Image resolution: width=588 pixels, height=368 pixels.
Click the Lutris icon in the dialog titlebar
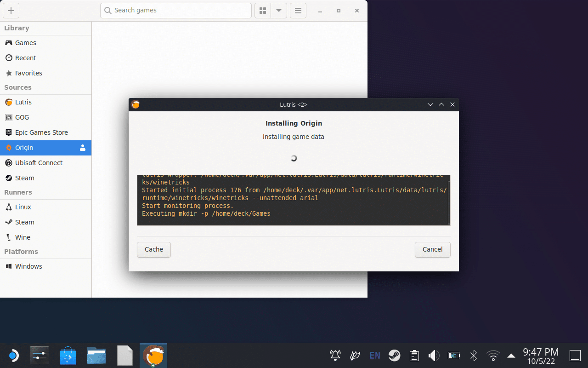[136, 104]
